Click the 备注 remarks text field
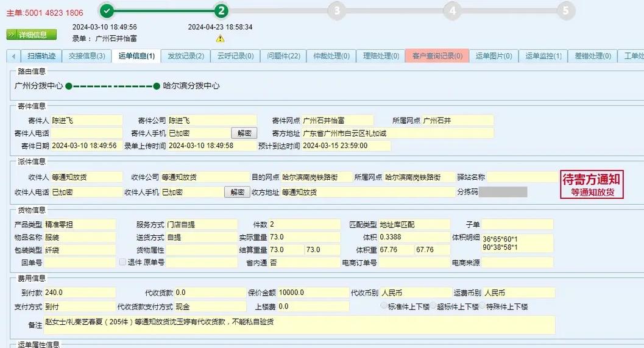Image resolution: width=644 pixels, height=348 pixels. 300,324
